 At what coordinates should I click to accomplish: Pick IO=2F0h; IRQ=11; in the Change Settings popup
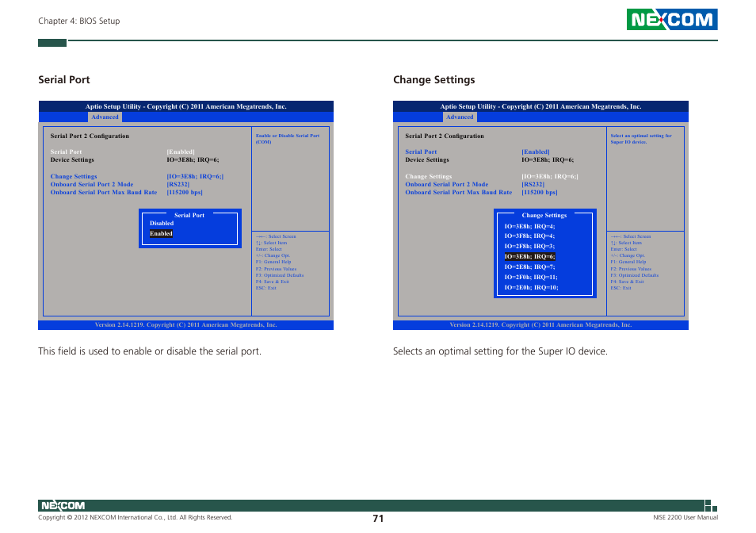(531, 278)
